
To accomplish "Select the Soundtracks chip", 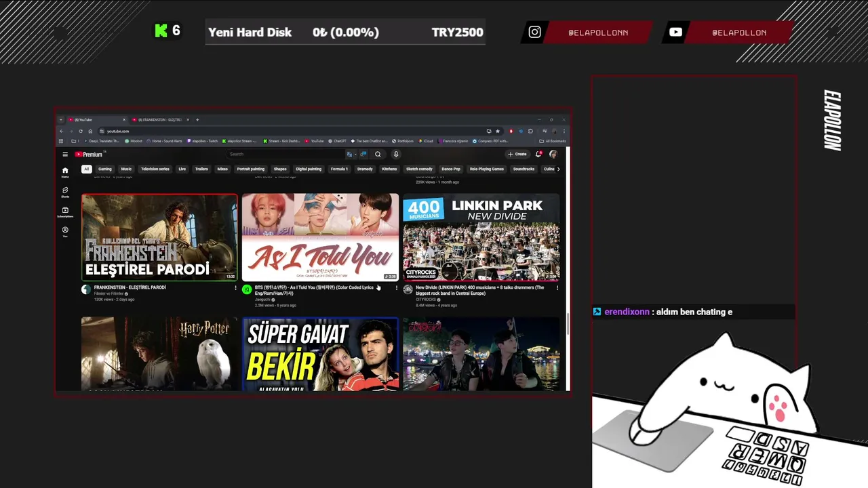I will coord(524,169).
